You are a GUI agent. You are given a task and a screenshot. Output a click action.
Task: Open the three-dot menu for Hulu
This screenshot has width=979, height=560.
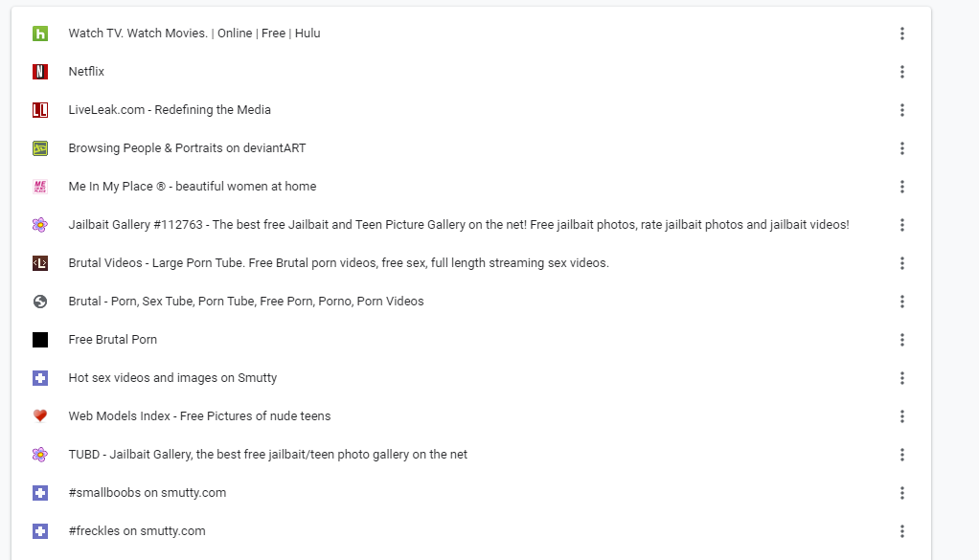902,34
